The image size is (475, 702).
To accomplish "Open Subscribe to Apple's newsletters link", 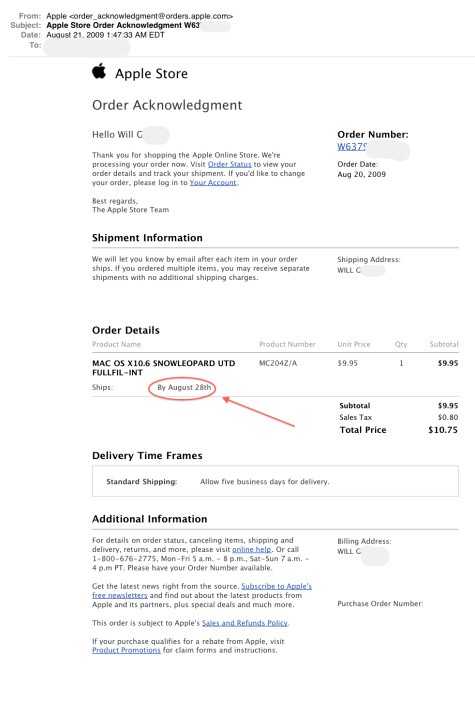I will (x=276, y=586).
